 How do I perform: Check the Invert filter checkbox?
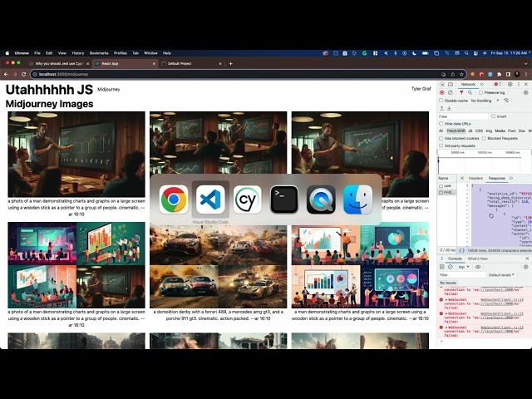click(493, 116)
